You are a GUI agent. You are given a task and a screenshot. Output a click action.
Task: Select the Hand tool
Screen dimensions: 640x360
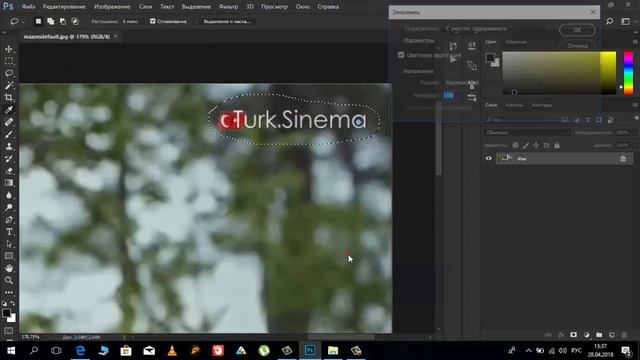[9, 268]
